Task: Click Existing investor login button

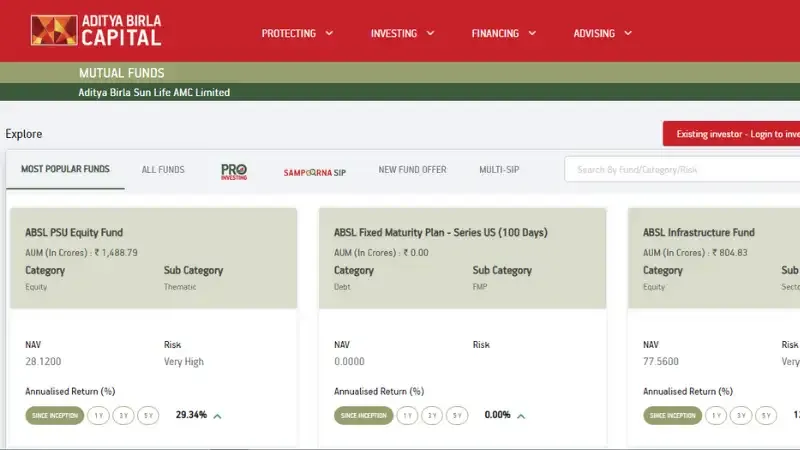Action: (731, 134)
